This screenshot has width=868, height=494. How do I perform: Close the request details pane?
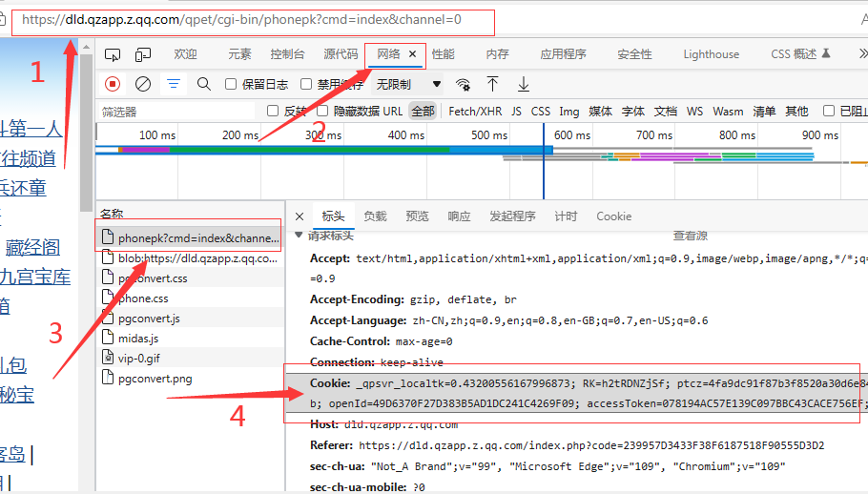pos(300,216)
